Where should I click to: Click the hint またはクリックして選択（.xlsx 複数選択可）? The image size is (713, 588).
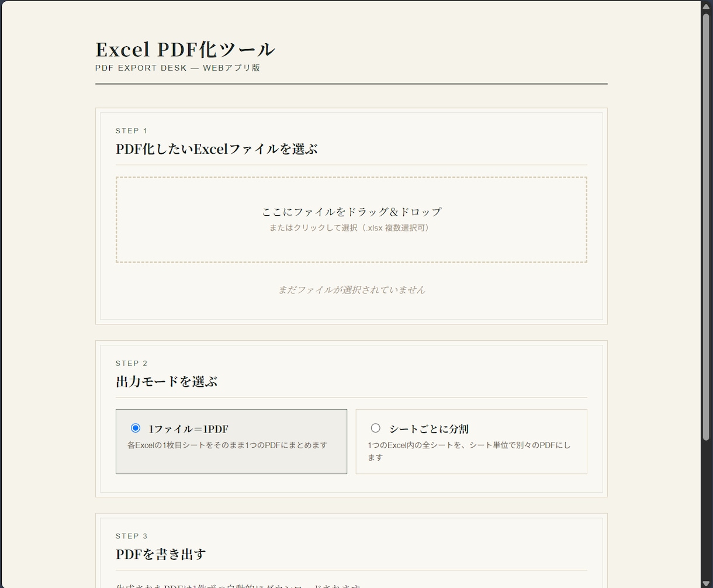[351, 228]
